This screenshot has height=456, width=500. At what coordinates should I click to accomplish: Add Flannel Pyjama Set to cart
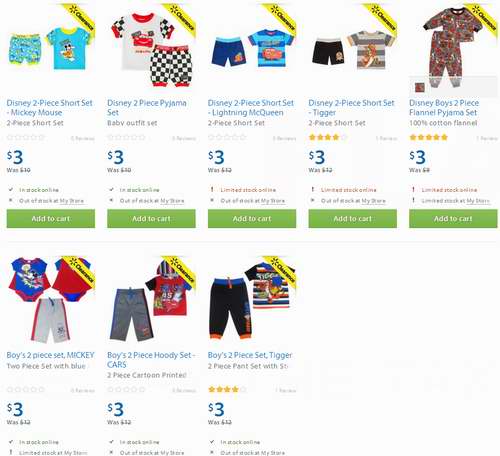coord(453,219)
